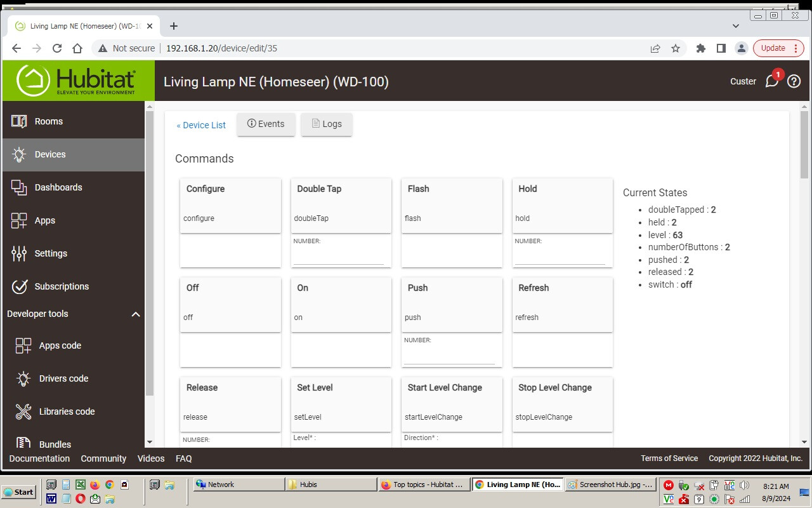Open the Chrome profile avatar
This screenshot has width=812, height=508.
point(741,48)
